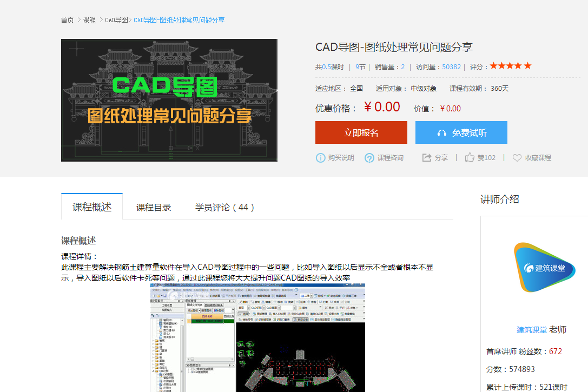Screen dimensions: 588x392
Task: Go to 首页 in breadcrumb
Action: (x=68, y=20)
